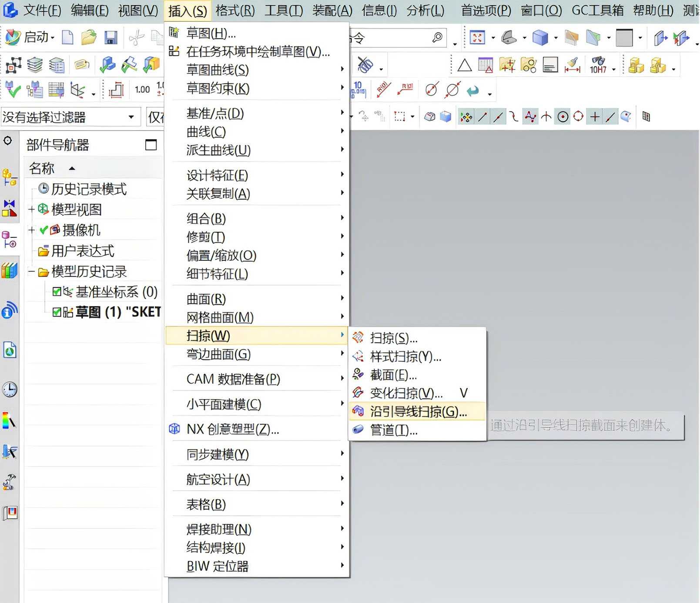The height and width of the screenshot is (603, 700).
Task: Maximize the Part Navigator panel using its square icon
Action: pos(151,145)
